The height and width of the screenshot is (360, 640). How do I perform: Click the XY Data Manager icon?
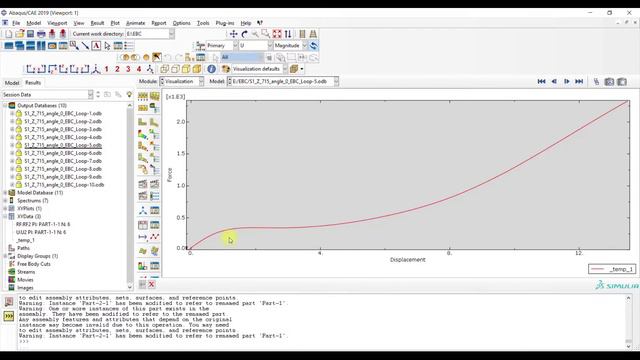pyautogui.click(x=155, y=225)
